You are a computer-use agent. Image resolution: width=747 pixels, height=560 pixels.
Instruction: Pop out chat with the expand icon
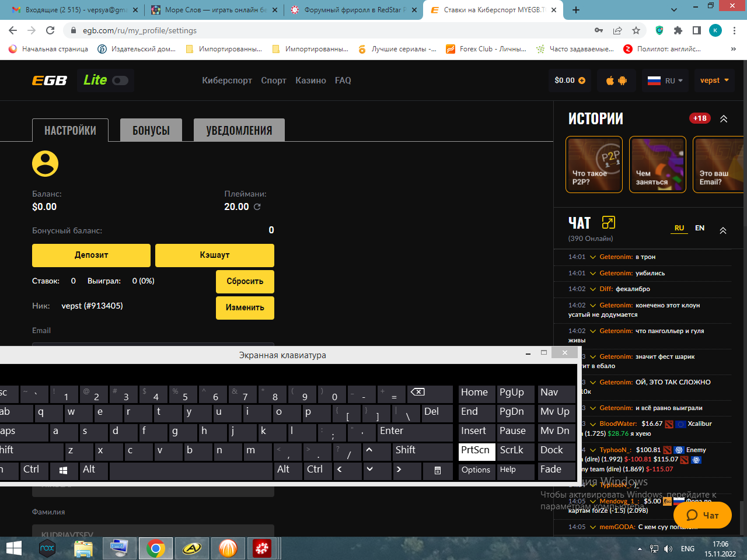pyautogui.click(x=609, y=222)
